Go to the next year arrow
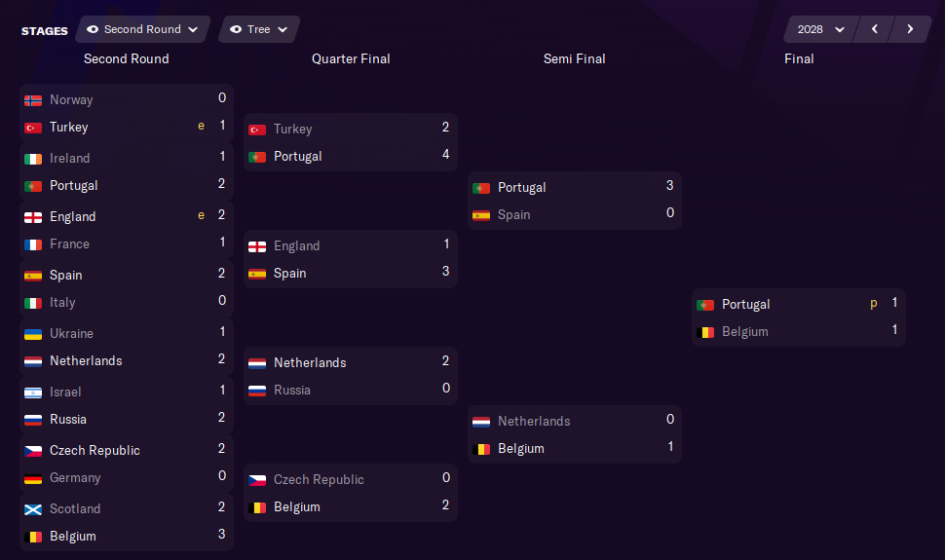 pyautogui.click(x=910, y=29)
